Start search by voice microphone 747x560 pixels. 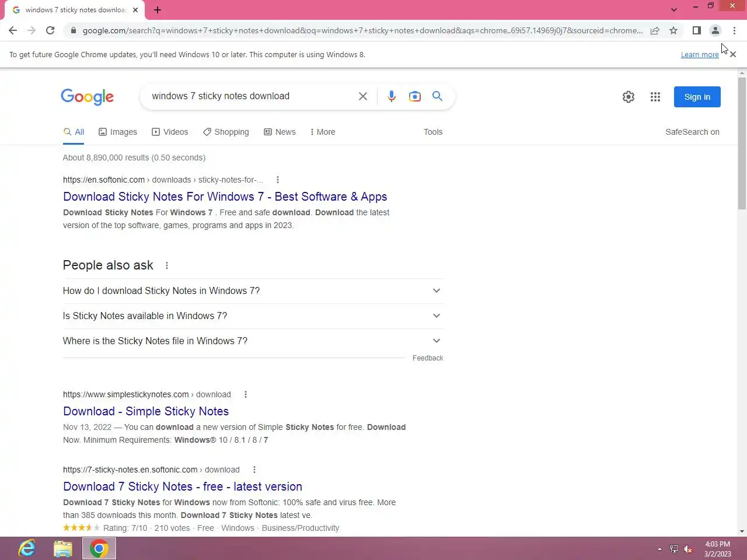[x=392, y=96]
